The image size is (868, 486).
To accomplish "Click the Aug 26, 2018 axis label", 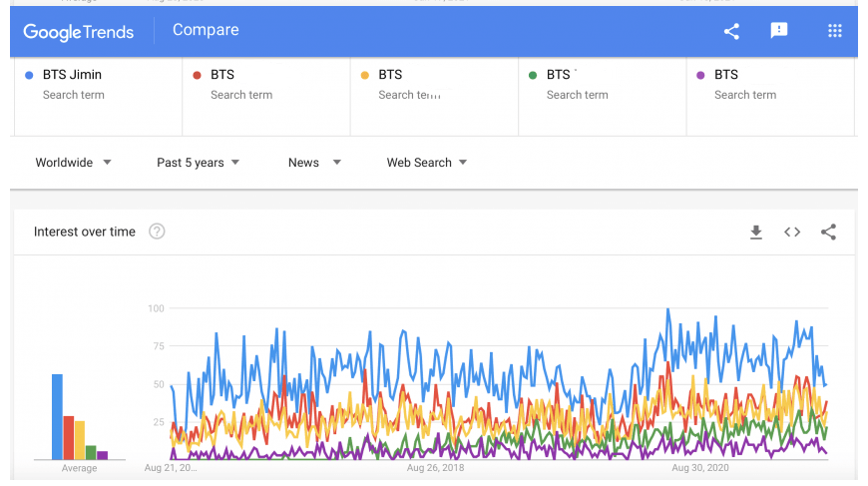I will tap(435, 468).
